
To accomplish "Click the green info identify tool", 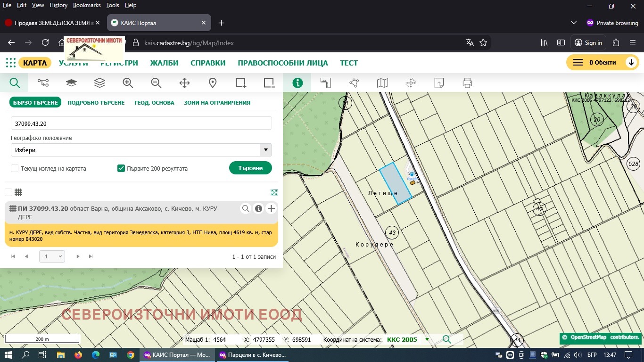I will click(297, 83).
